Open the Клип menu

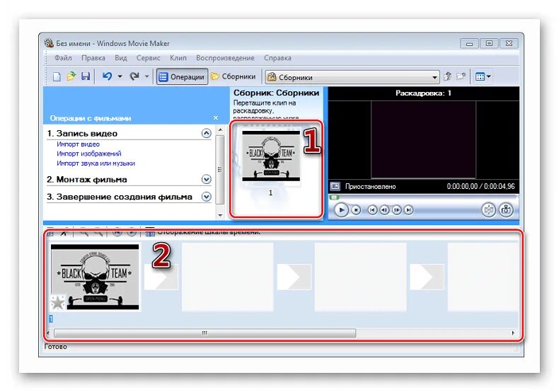(x=178, y=58)
